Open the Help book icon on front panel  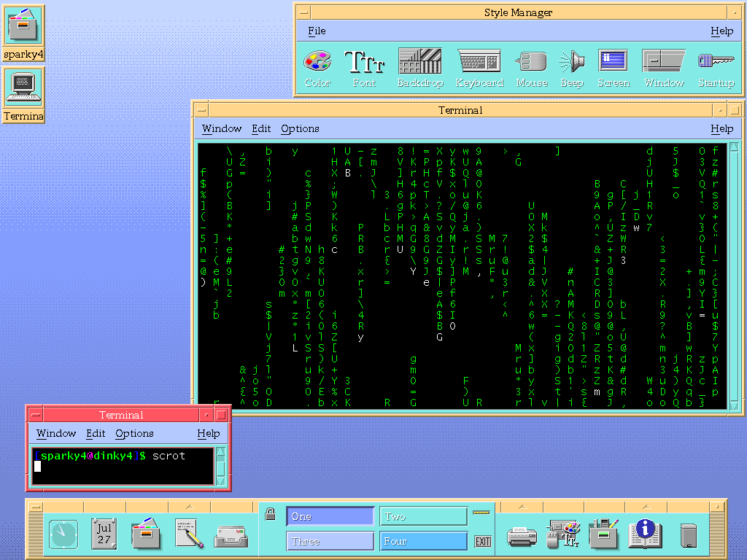[x=645, y=534]
